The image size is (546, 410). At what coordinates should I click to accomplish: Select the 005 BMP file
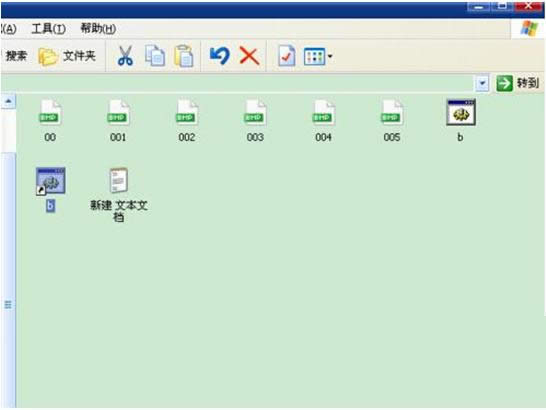pos(392,121)
